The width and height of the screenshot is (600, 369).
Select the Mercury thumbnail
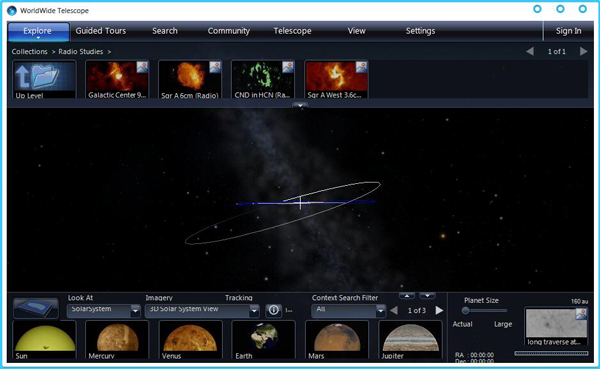[x=117, y=340]
